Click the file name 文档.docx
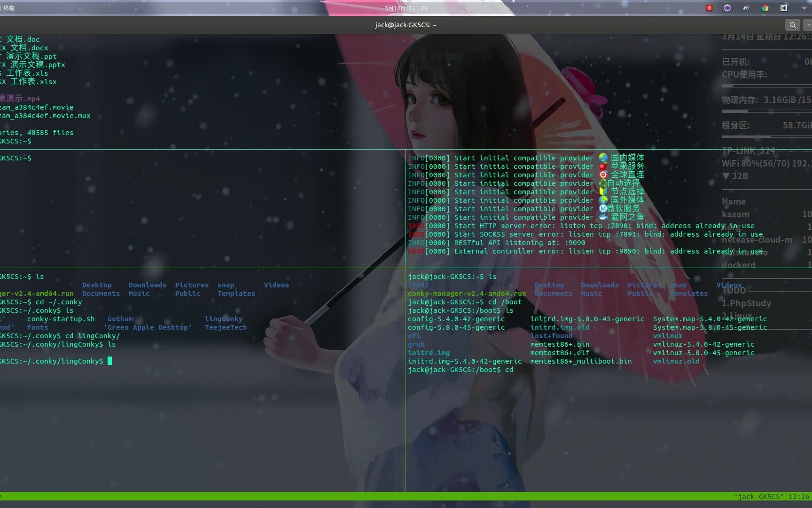Viewport: 812px width, 508px height. (29, 48)
